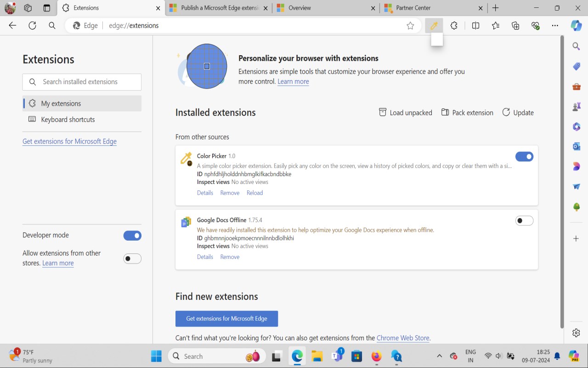Open Learn more link in banner
The image size is (588, 368).
coord(293,82)
